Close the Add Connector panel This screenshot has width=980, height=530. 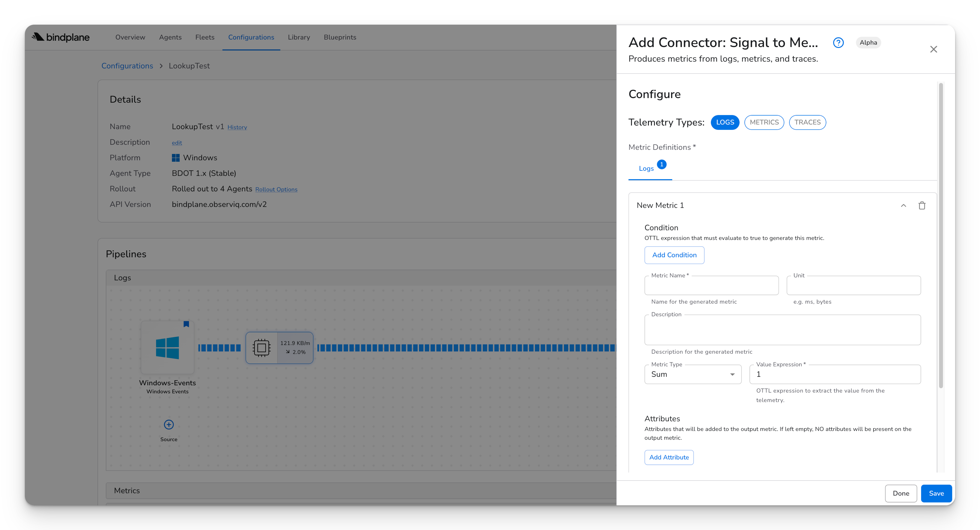tap(933, 50)
